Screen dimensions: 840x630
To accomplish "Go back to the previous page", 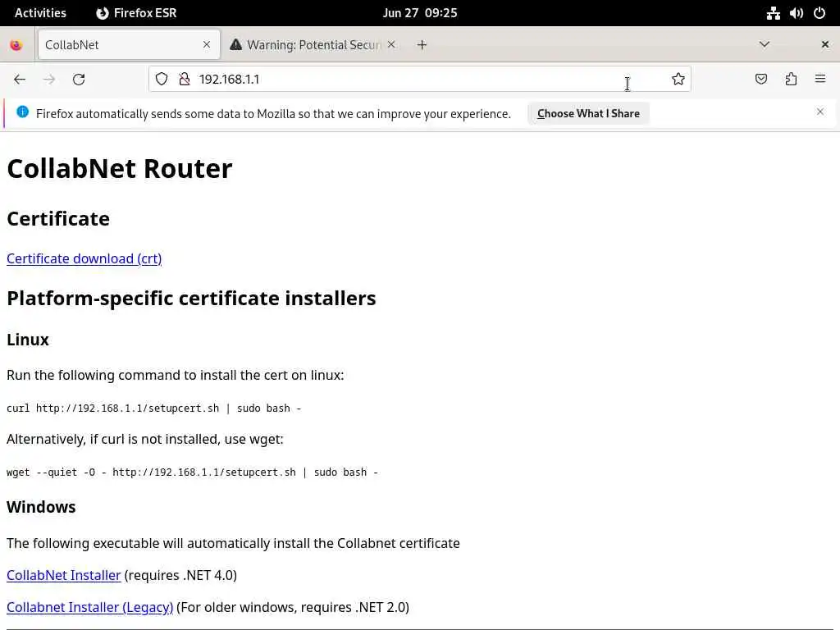I will pyautogui.click(x=20, y=80).
